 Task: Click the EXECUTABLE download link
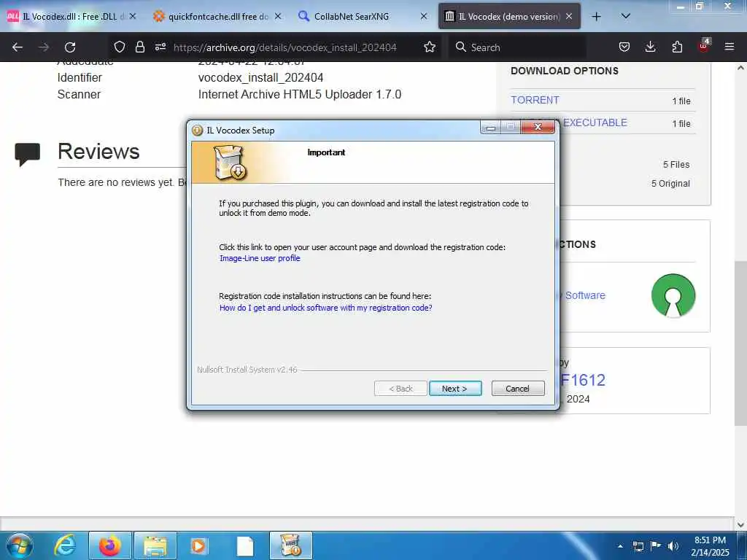pos(595,122)
